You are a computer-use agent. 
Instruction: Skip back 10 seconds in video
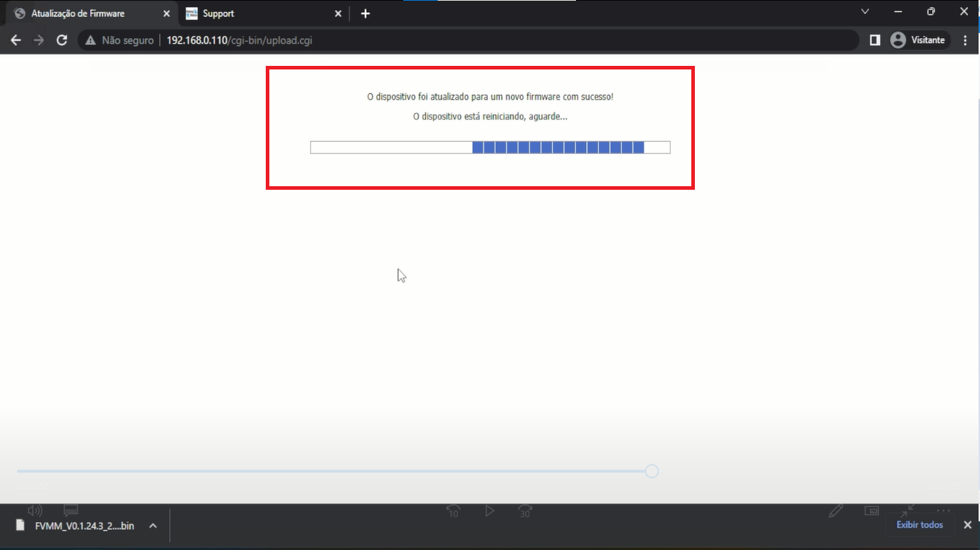[x=453, y=511]
